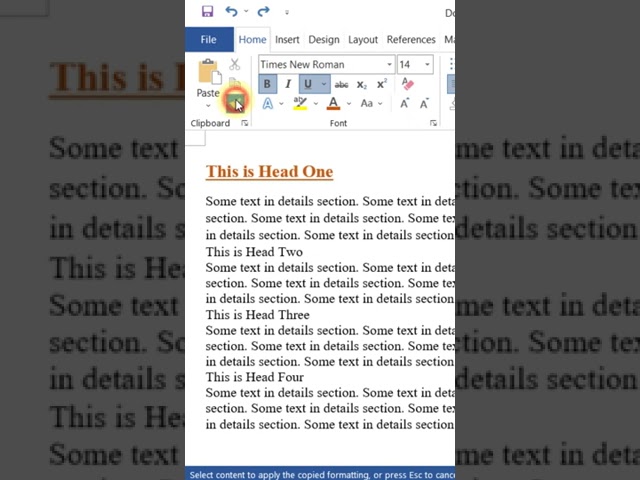Open the Change Case Aa menu
The width and height of the screenshot is (640, 480).
click(371, 104)
